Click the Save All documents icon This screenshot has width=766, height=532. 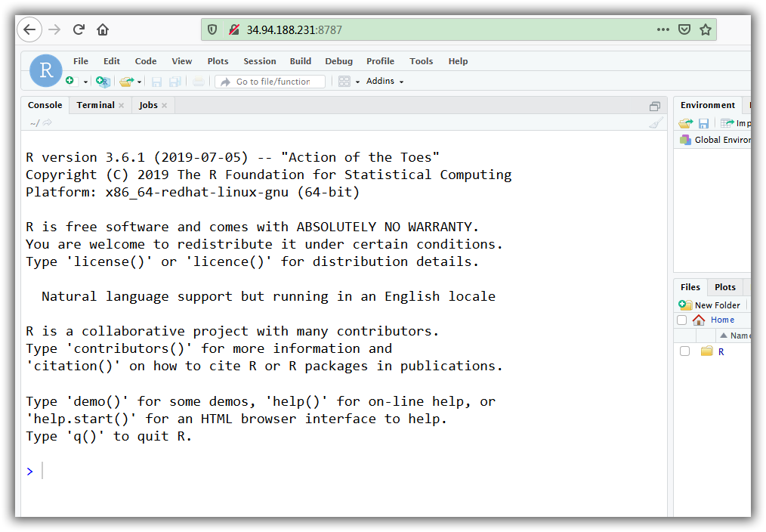click(175, 82)
